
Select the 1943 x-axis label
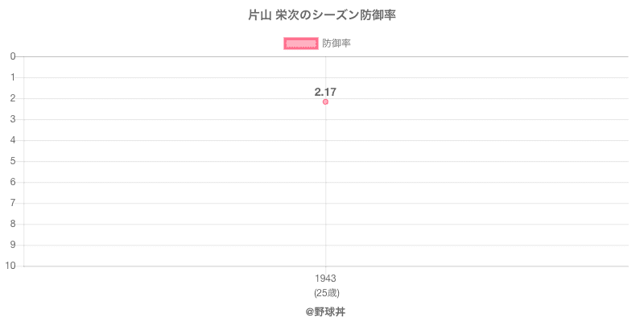[325, 279]
